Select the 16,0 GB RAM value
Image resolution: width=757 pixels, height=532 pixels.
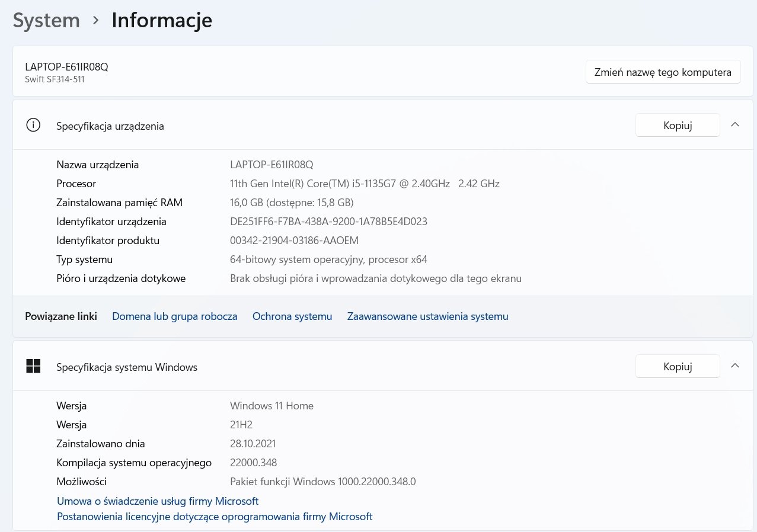click(292, 203)
